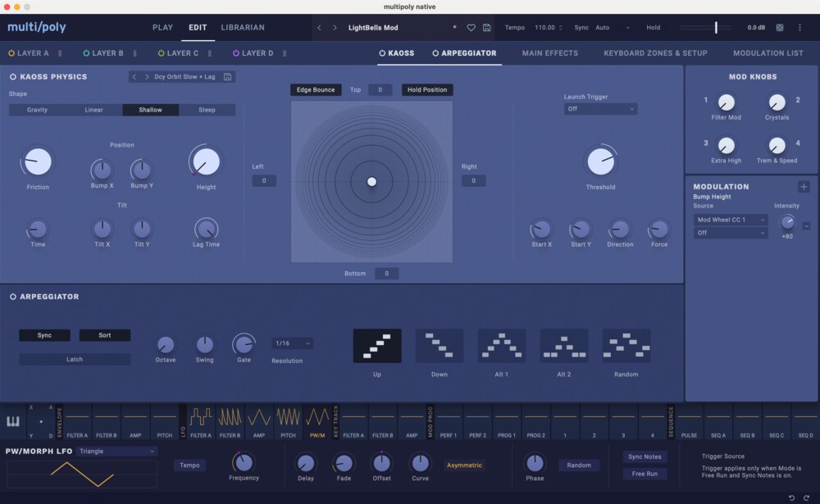Click the grid browser icon in the top bar

click(780, 27)
